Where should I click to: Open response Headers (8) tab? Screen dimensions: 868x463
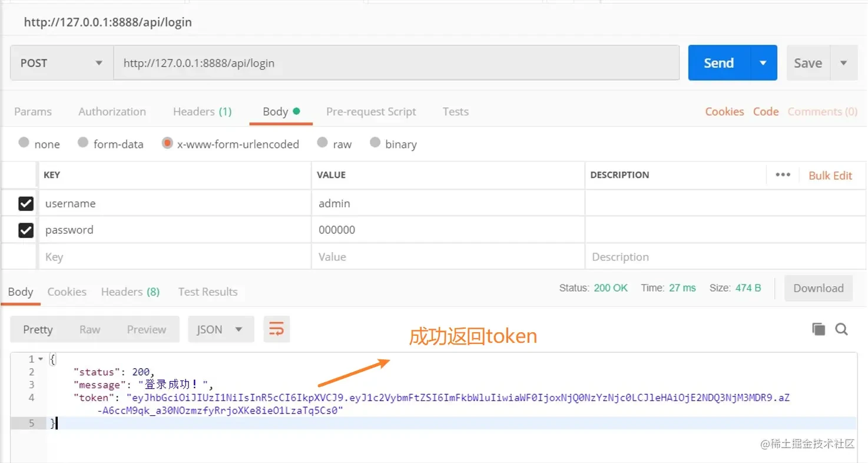pos(130,292)
